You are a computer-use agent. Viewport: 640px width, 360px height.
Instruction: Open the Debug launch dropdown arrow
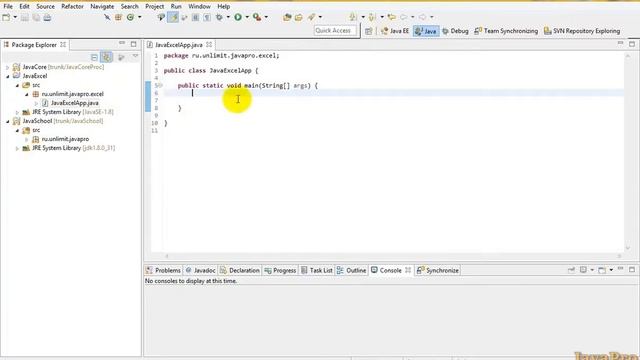(228, 18)
